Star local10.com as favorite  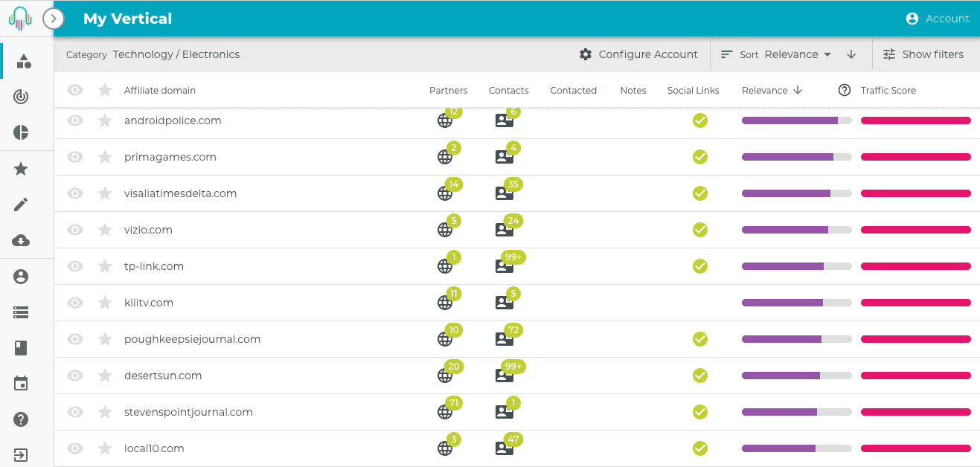click(105, 448)
